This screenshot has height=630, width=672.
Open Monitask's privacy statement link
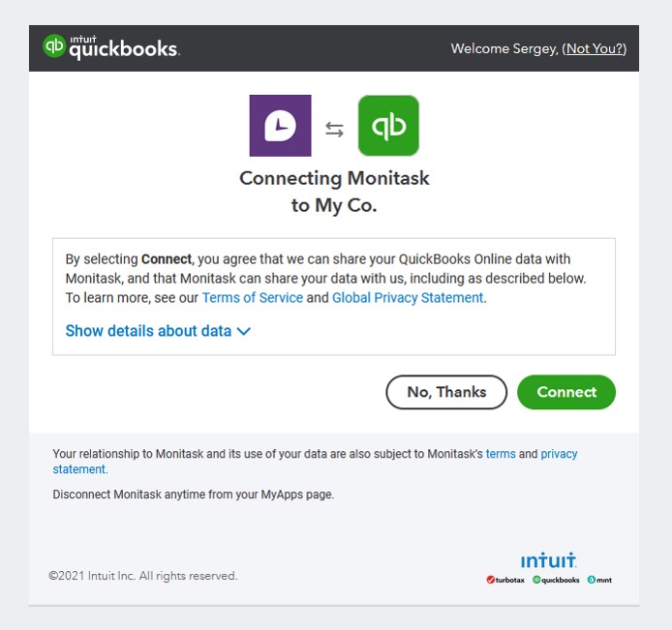[559, 454]
